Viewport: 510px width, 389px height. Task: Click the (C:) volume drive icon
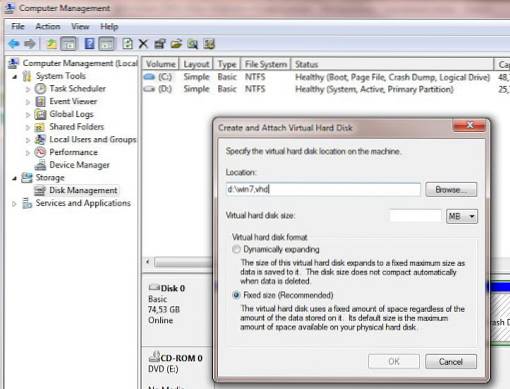click(149, 77)
